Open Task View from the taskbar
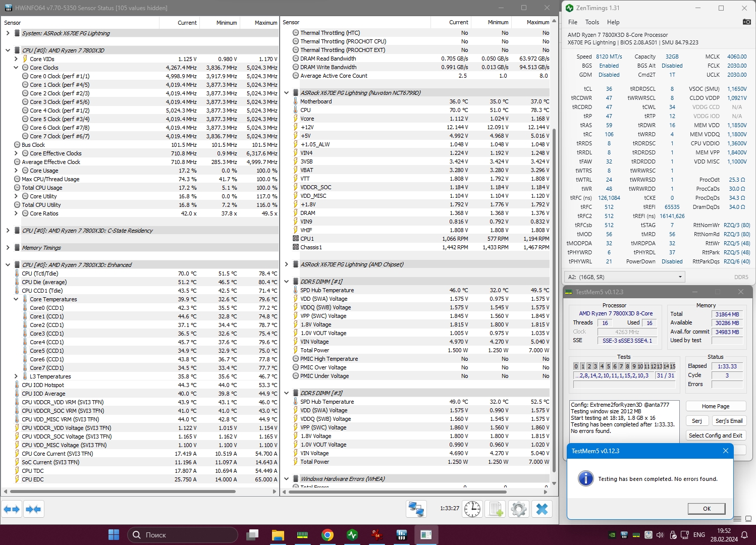 click(252, 534)
